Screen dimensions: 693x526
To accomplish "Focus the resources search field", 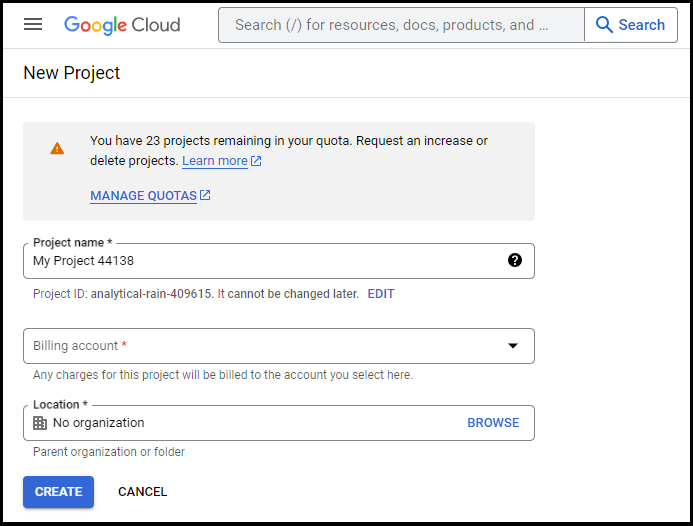I will pos(401,25).
